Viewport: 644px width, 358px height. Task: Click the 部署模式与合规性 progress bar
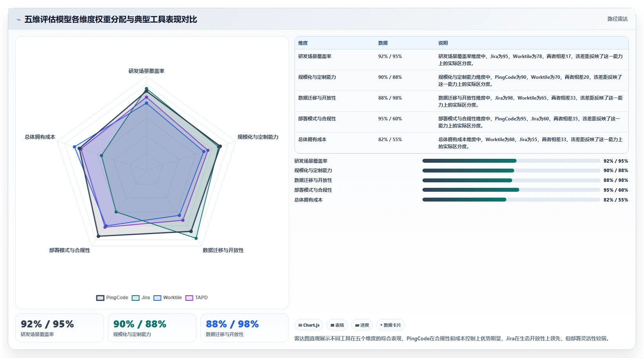pos(511,190)
